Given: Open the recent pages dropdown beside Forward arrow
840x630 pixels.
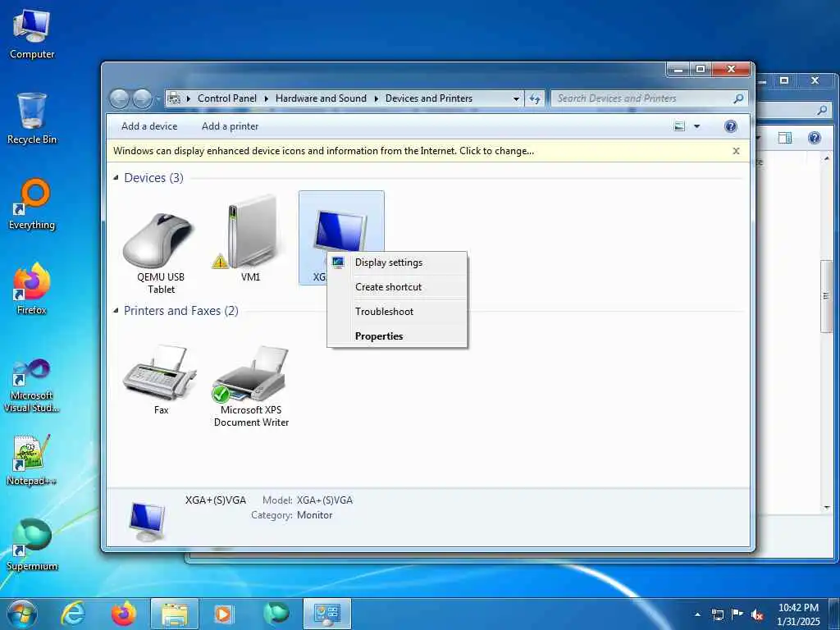Looking at the screenshot, I should [x=158, y=98].
